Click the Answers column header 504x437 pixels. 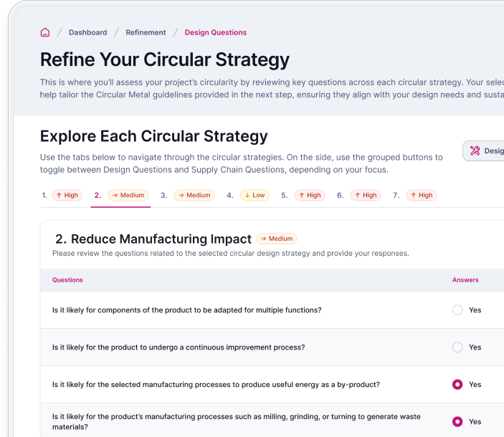pos(465,280)
